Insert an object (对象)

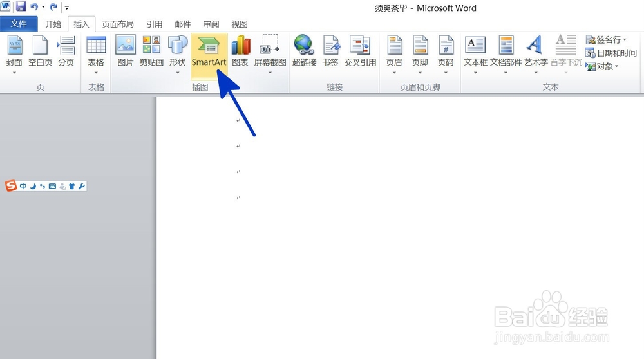(x=602, y=66)
